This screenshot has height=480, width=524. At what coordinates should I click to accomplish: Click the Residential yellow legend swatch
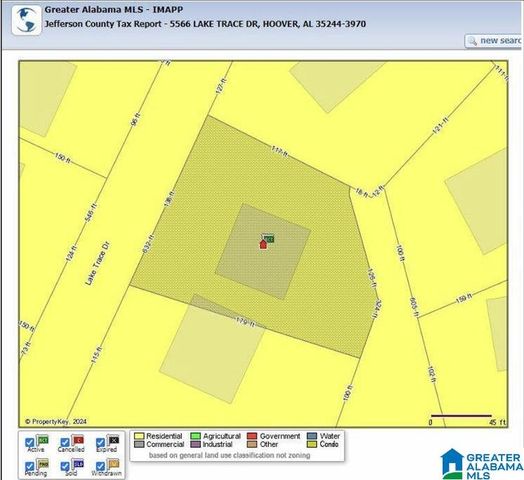pyautogui.click(x=139, y=436)
